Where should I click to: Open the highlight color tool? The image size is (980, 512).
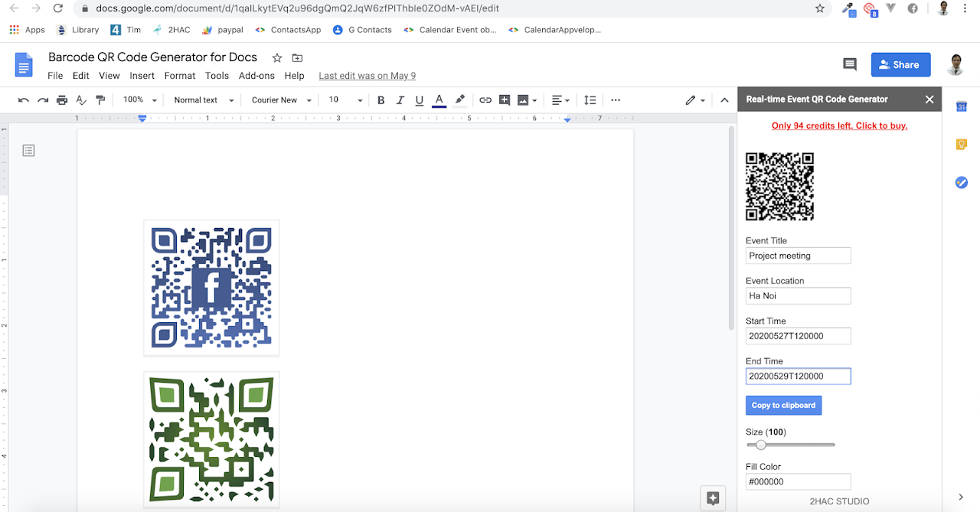(459, 100)
